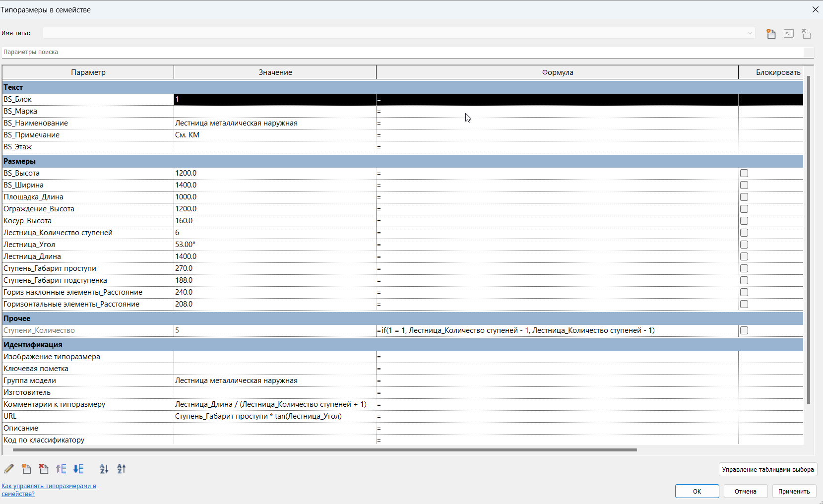
Task: Click the Идентификация group header
Action: 403,345
